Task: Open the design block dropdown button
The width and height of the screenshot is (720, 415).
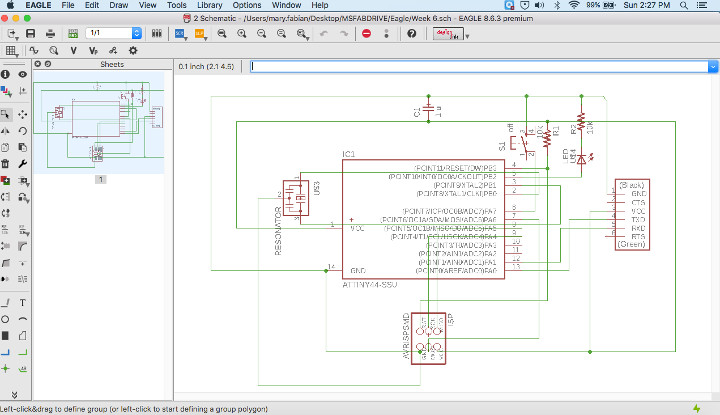Action: pos(467,36)
